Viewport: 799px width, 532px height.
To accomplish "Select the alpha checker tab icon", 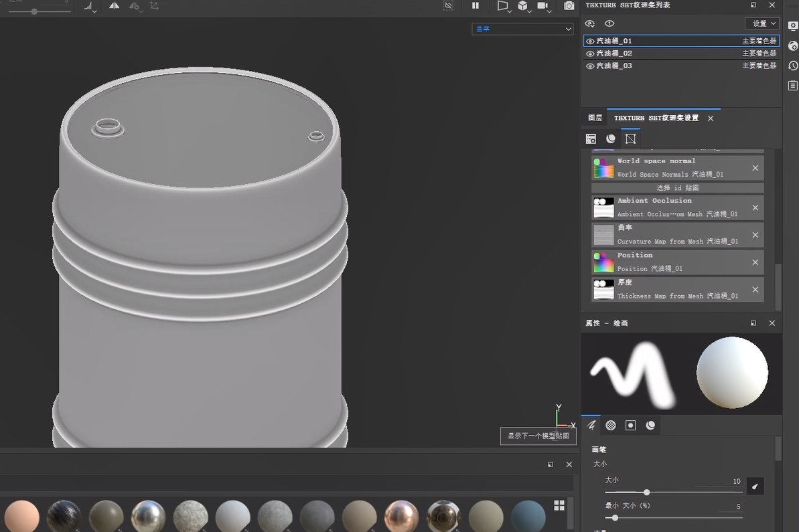I will coord(611,426).
